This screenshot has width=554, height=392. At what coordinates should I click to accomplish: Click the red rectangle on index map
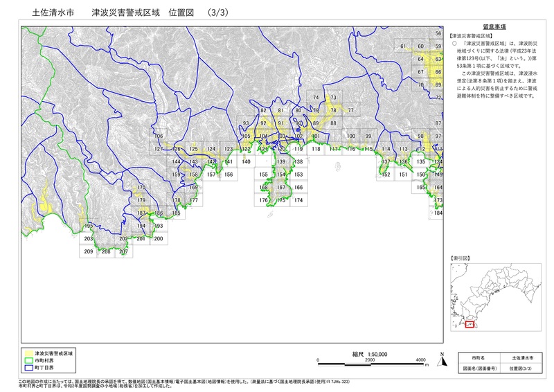[x=469, y=323]
